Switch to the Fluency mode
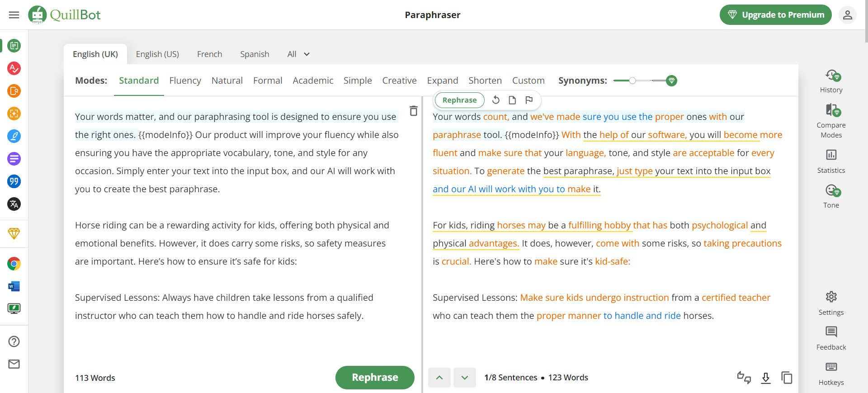The image size is (868, 393). click(185, 80)
